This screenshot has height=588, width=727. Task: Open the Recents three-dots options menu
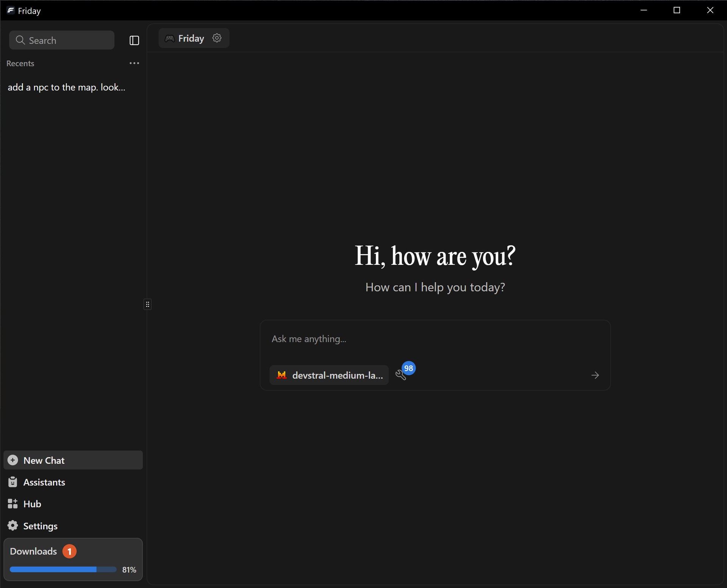coord(134,63)
